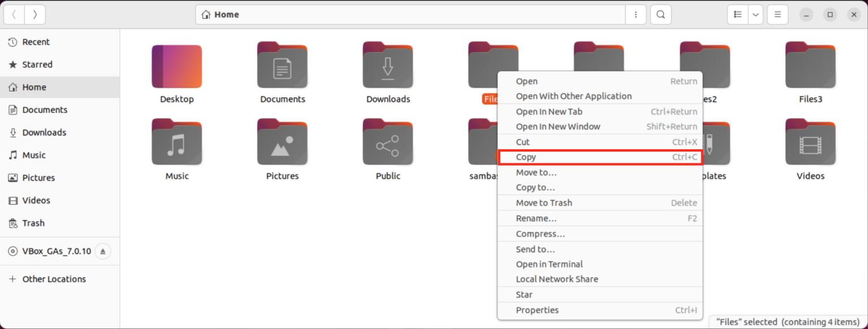Image resolution: width=868 pixels, height=329 pixels.
Task: Click the search magnifier icon
Action: coord(660,14)
